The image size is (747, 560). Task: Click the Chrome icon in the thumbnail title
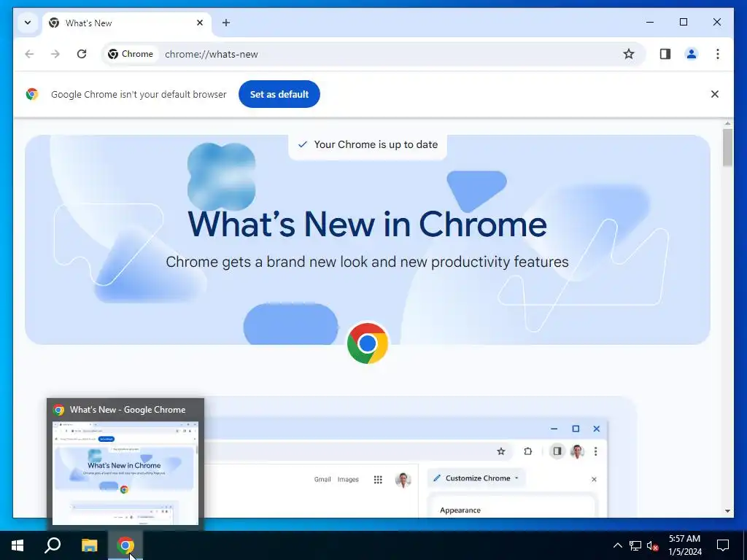pyautogui.click(x=59, y=410)
